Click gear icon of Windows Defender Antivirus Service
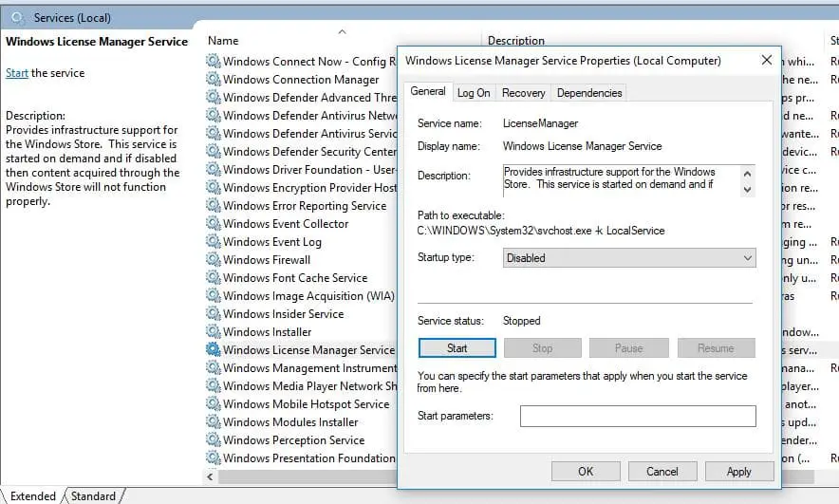Screen dimensions: 839x504 point(213,133)
